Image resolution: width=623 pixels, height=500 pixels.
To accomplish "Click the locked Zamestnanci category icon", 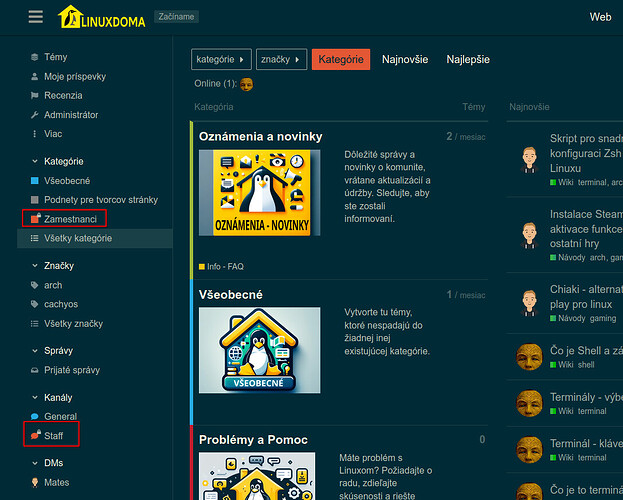I will [x=36, y=218].
